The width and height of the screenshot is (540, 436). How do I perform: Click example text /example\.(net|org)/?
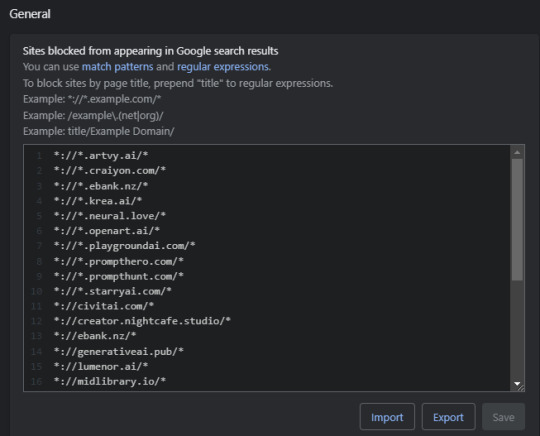pyautogui.click(x=115, y=115)
